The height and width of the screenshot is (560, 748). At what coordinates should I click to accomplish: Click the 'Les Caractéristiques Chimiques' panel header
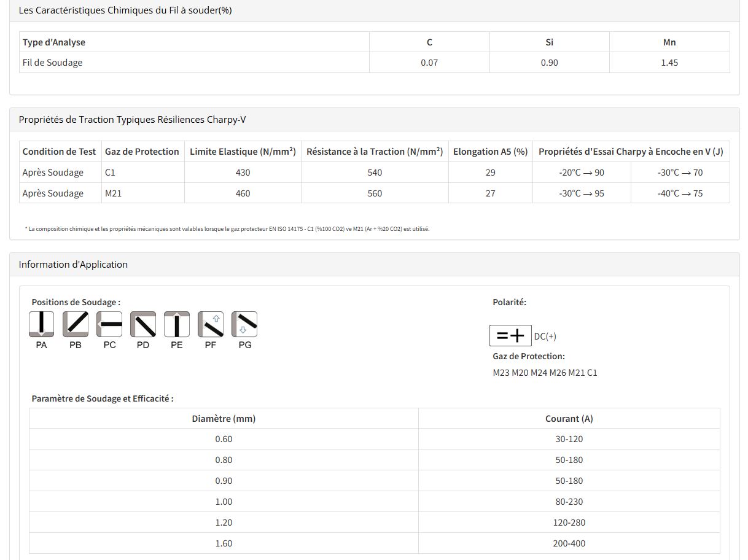coord(125,10)
